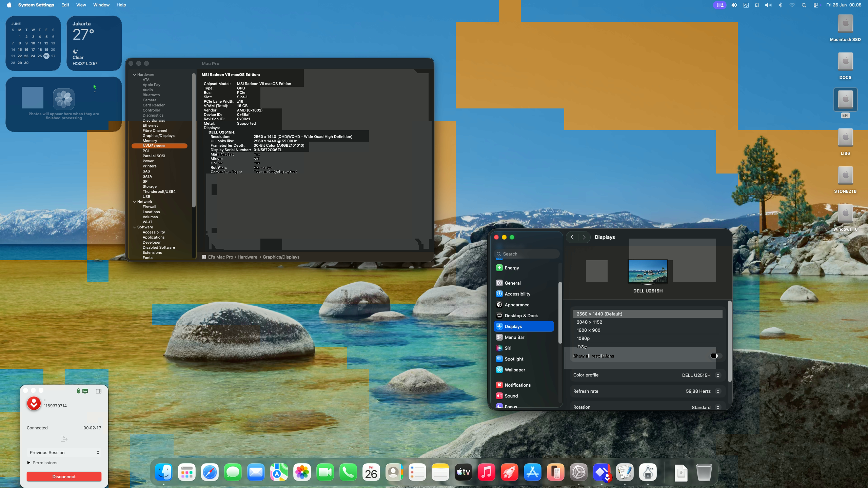This screenshot has height=488, width=868.
Task: Expand Permissions disclosure triangle
Action: click(x=29, y=463)
